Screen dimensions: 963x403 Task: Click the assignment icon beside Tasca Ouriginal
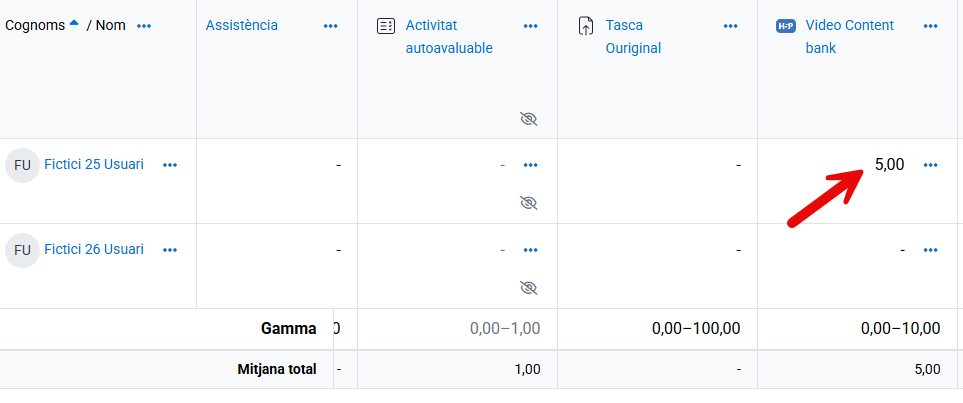click(x=587, y=26)
